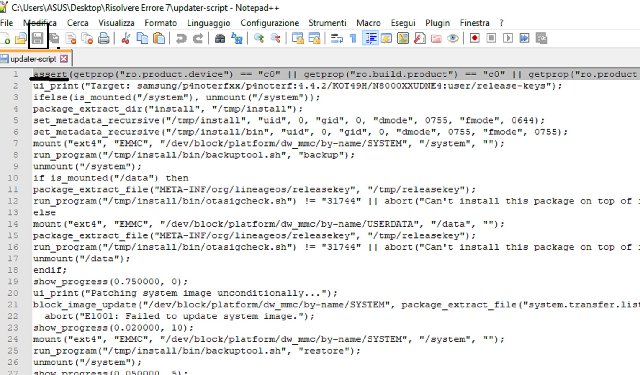This screenshot has height=375, width=640.
Task: Start macro recording with red dot
Action: click(x=475, y=38)
